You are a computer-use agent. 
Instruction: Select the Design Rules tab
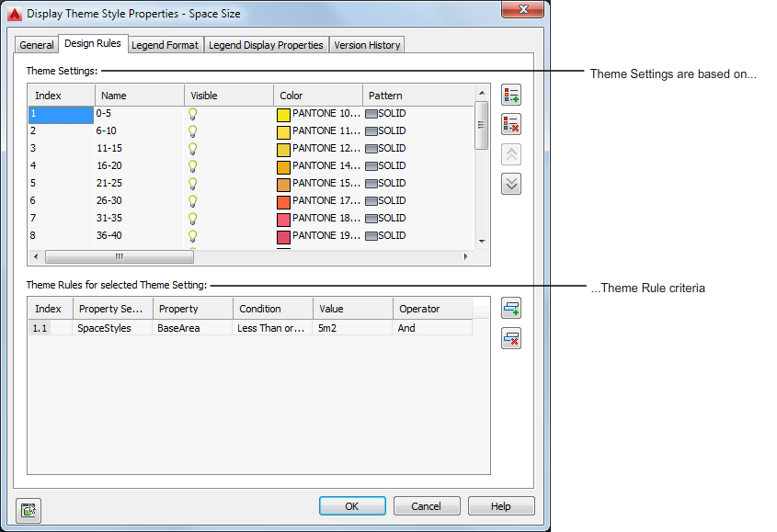point(93,43)
